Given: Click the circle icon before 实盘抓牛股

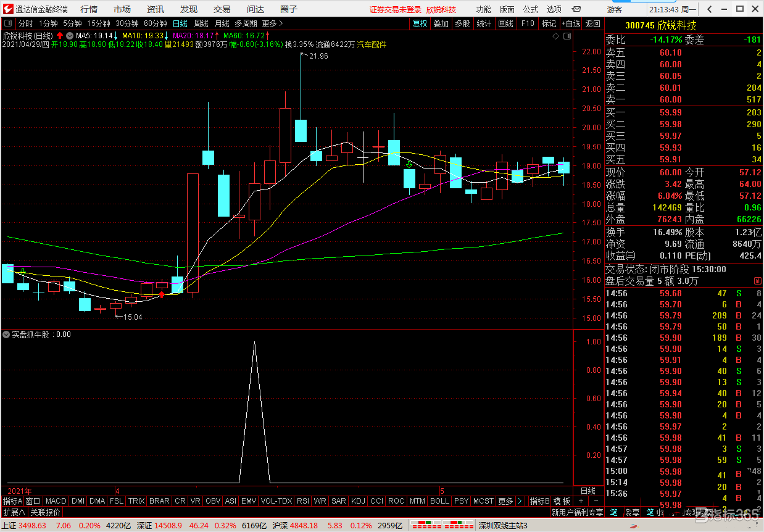Looking at the screenshot, I should click(6, 335).
